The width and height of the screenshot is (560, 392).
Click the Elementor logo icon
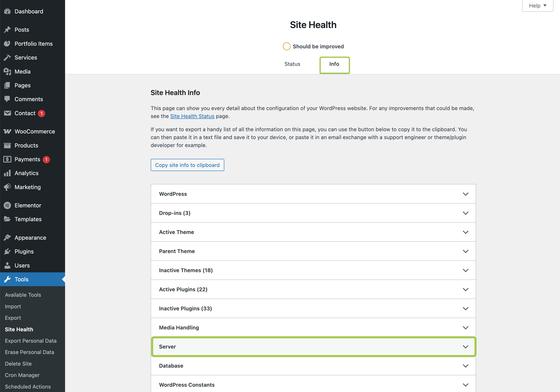tap(7, 205)
